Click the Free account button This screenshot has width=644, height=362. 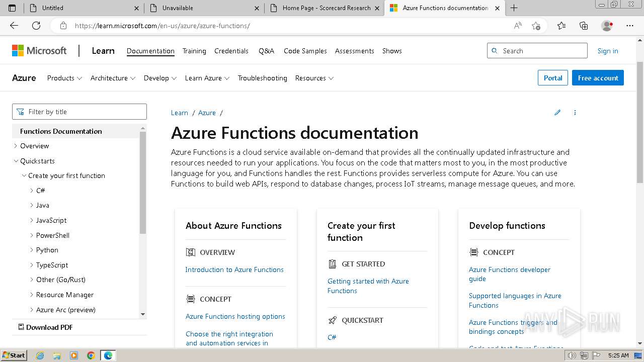598,78
